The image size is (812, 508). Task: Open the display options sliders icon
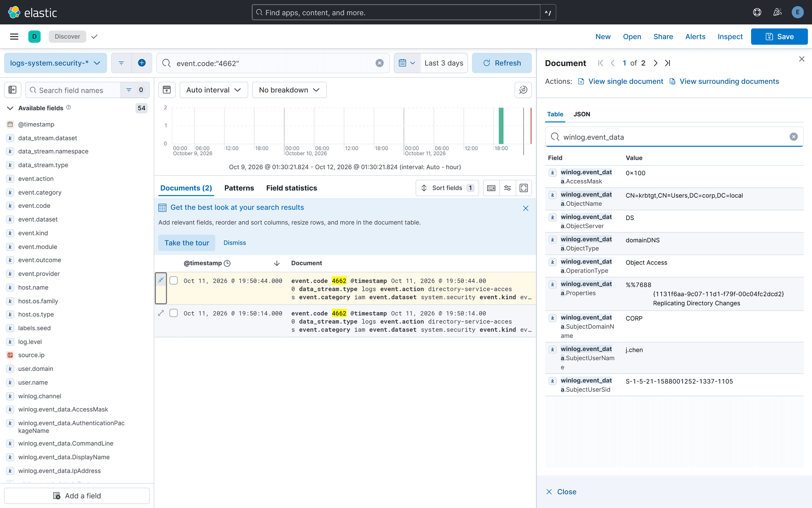[507, 188]
